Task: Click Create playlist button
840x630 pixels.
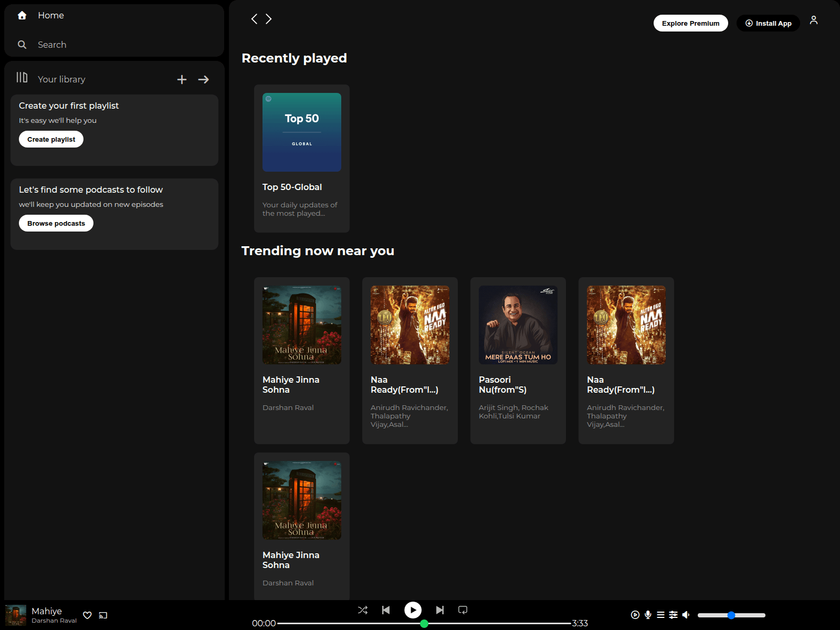Action: 51,139
